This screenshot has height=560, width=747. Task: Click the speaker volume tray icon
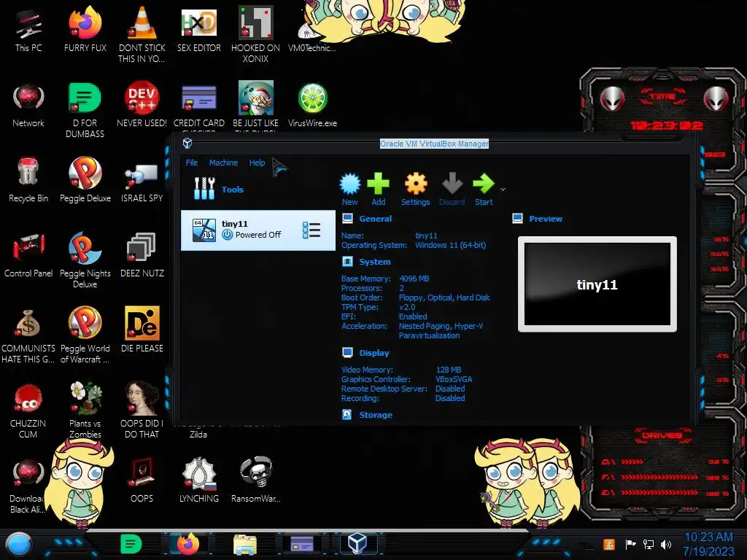tap(666, 544)
